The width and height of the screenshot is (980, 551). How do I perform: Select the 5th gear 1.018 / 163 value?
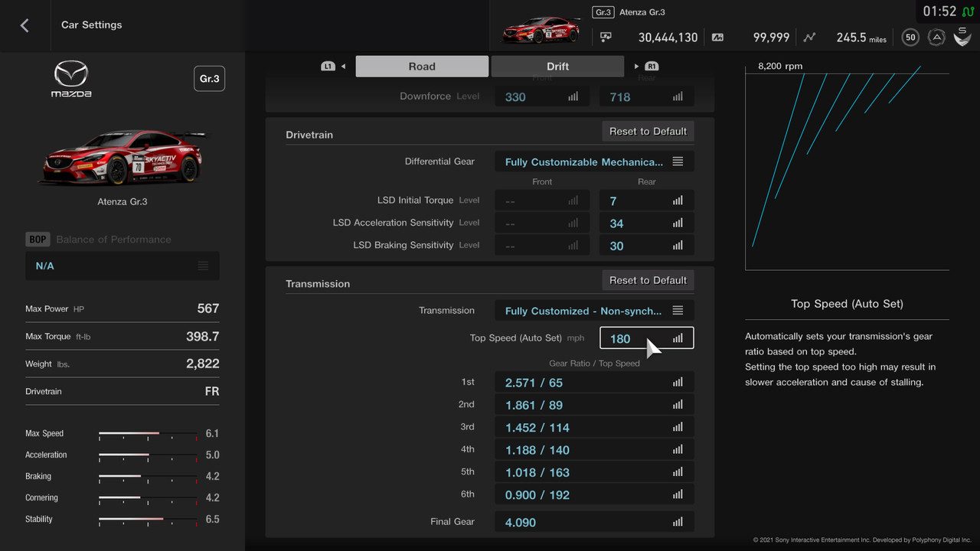[594, 472]
